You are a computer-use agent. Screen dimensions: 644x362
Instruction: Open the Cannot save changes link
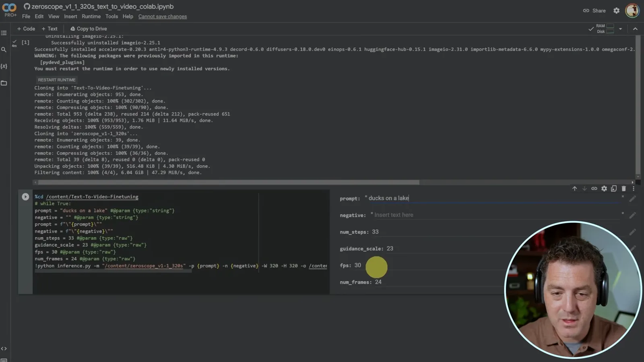pyautogui.click(x=163, y=16)
